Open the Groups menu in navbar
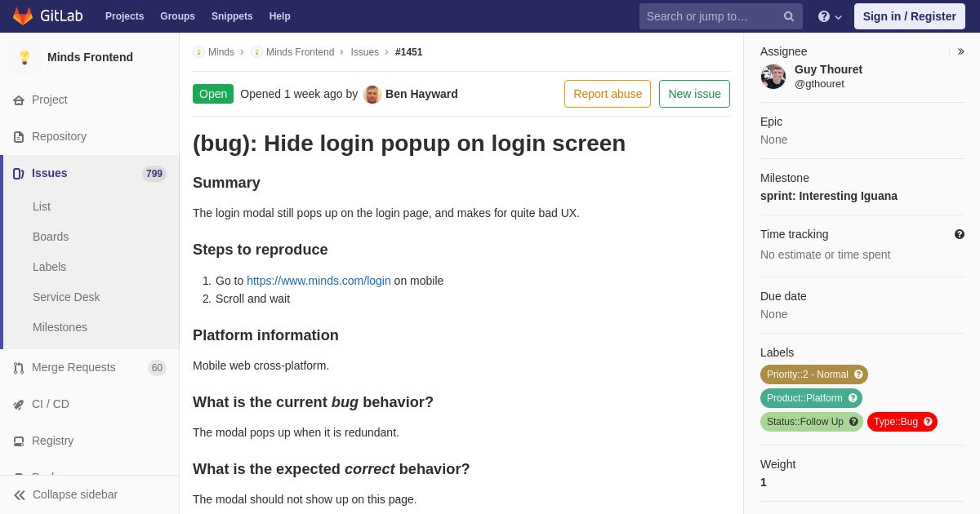 click(x=177, y=16)
